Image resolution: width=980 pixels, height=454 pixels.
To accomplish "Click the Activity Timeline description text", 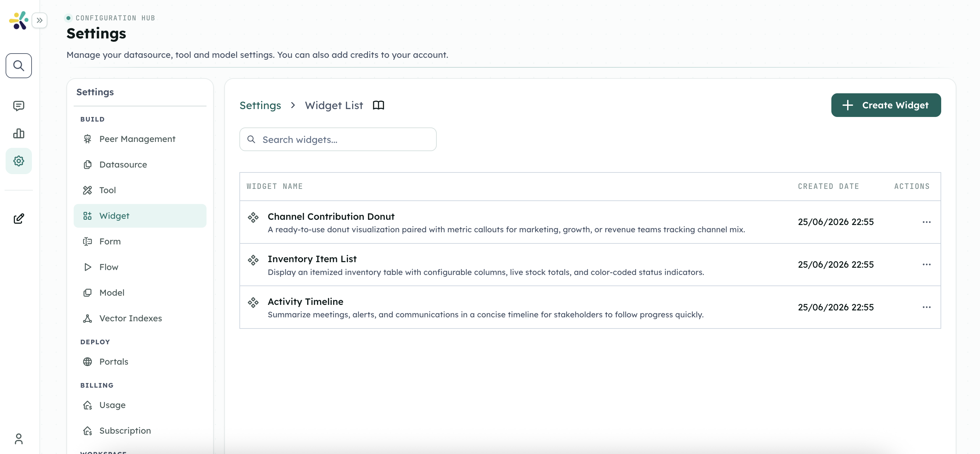I will (x=485, y=315).
